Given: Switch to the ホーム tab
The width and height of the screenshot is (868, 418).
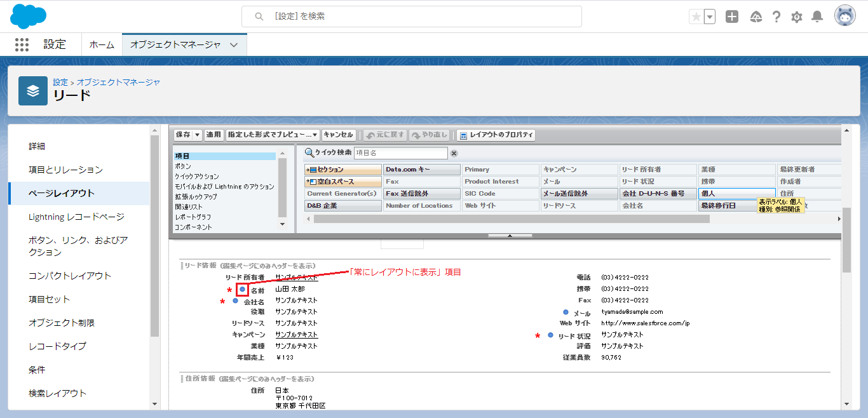Looking at the screenshot, I should [x=101, y=44].
